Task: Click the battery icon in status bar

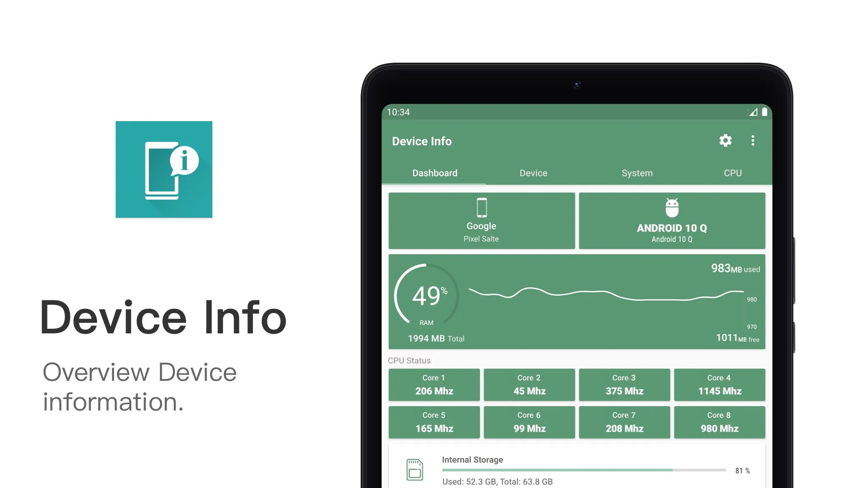Action: click(x=764, y=111)
